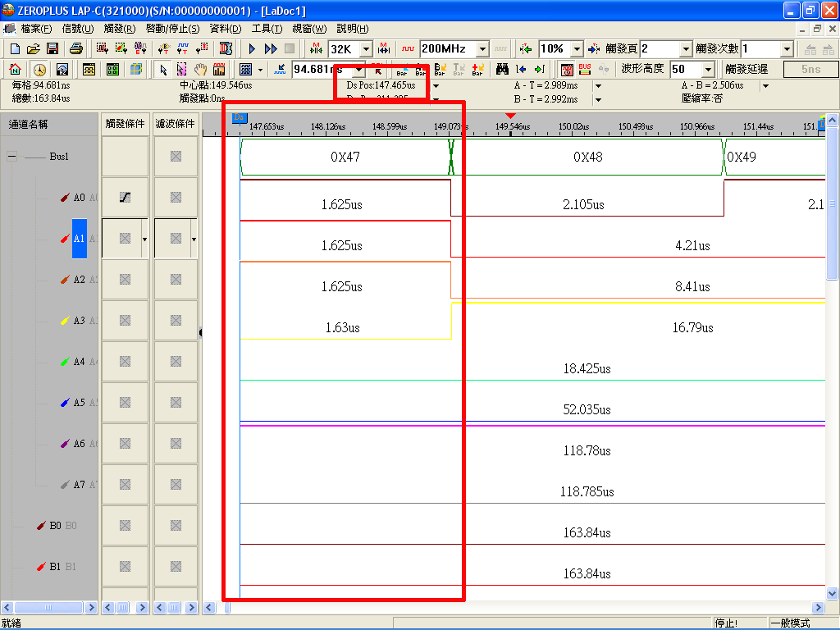Viewport: 840px width, 630px height.
Task: Click the single run (play) button
Action: 253,49
